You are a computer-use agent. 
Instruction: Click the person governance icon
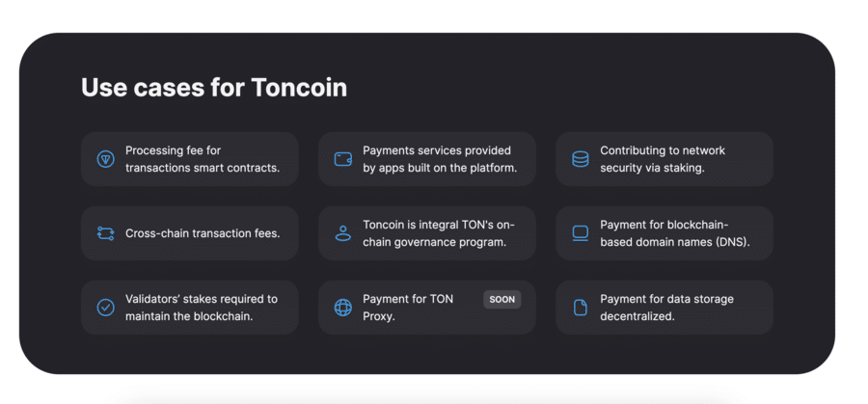(342, 233)
